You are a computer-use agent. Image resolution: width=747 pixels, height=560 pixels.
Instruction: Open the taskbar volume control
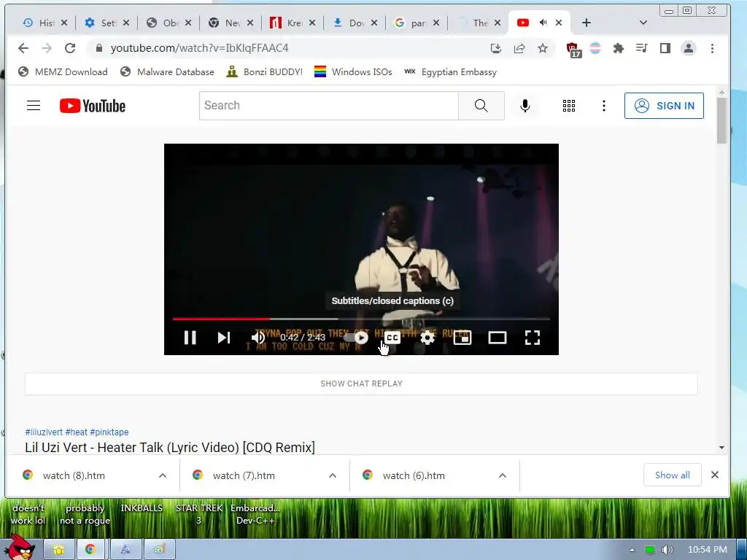pos(667,550)
